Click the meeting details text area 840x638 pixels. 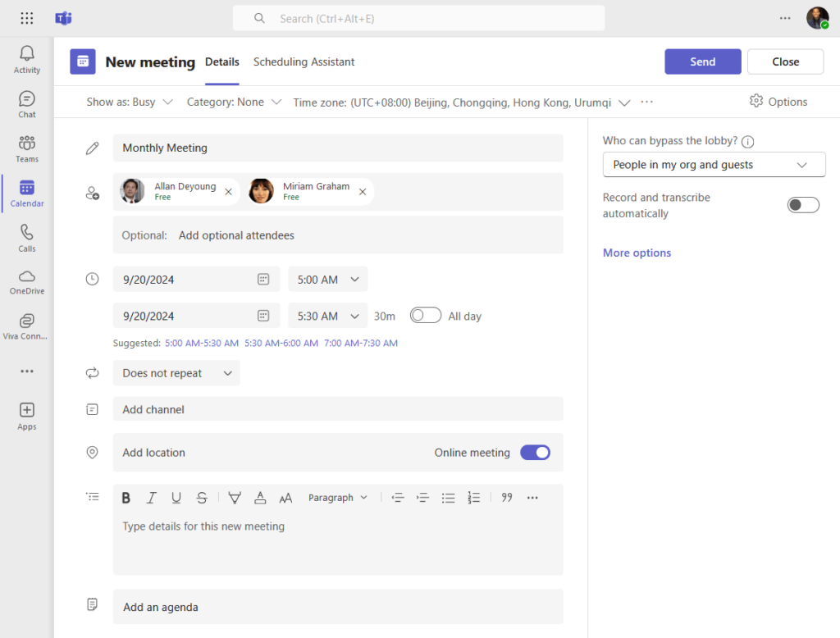tap(338, 541)
